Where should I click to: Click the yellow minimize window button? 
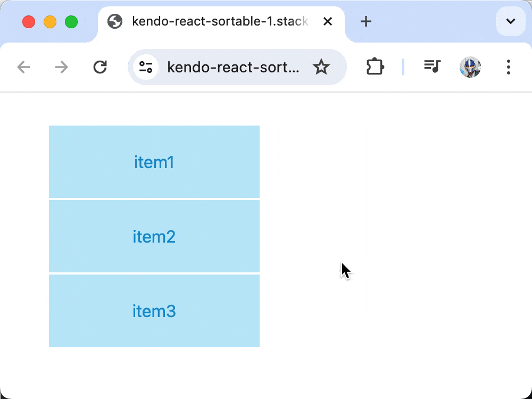point(50,22)
